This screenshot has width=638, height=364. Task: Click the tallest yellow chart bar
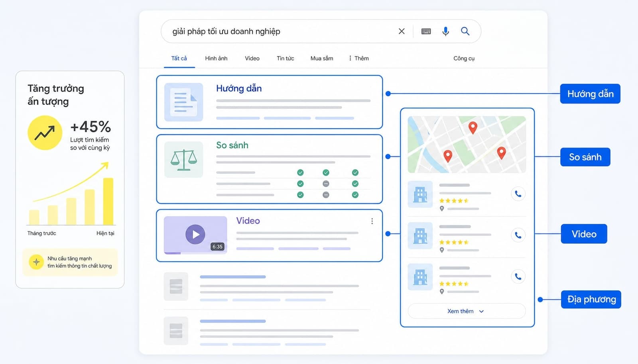[x=108, y=202]
